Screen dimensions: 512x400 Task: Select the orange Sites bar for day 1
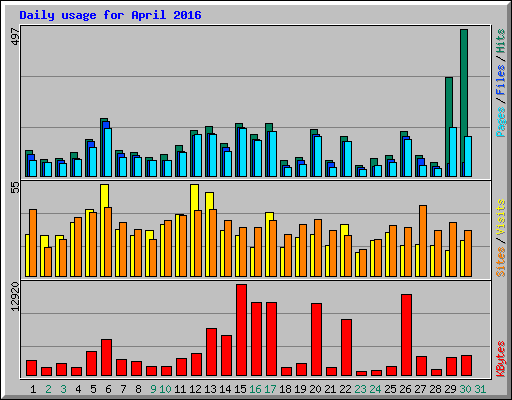[x=33, y=243]
